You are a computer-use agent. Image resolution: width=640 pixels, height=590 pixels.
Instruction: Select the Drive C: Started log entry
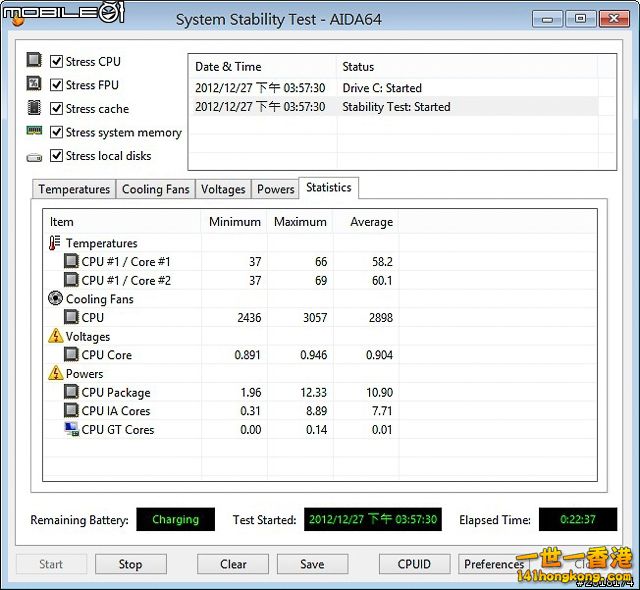[x=382, y=88]
